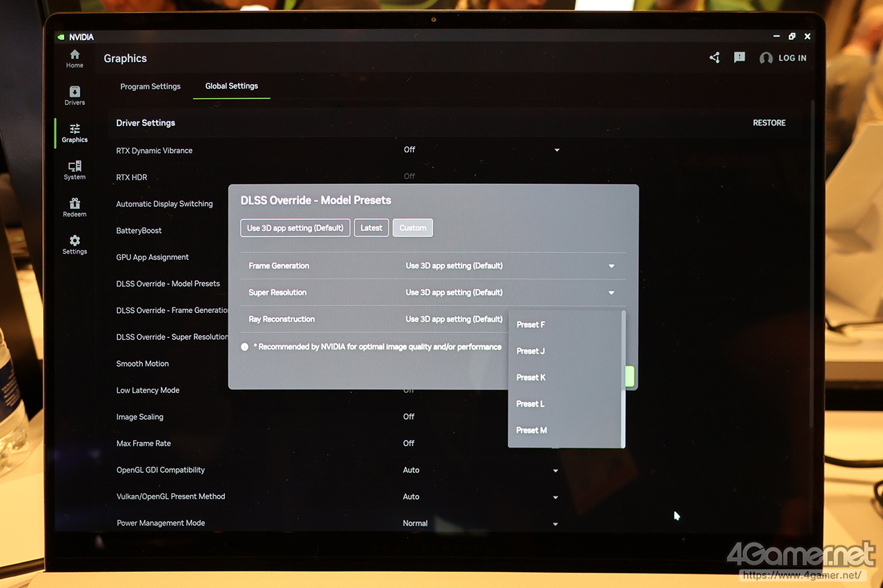
Task: Select the Latest preset mode
Action: tap(371, 228)
